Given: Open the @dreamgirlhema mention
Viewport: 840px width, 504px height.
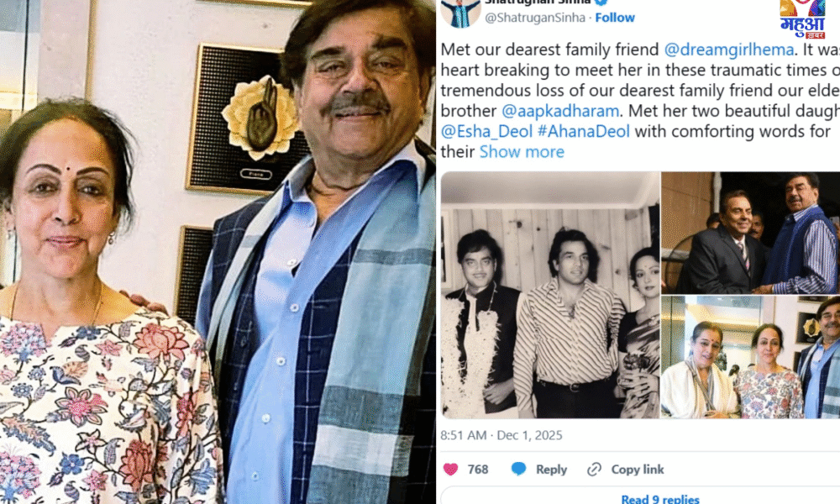Looking at the screenshot, I should tap(728, 50).
